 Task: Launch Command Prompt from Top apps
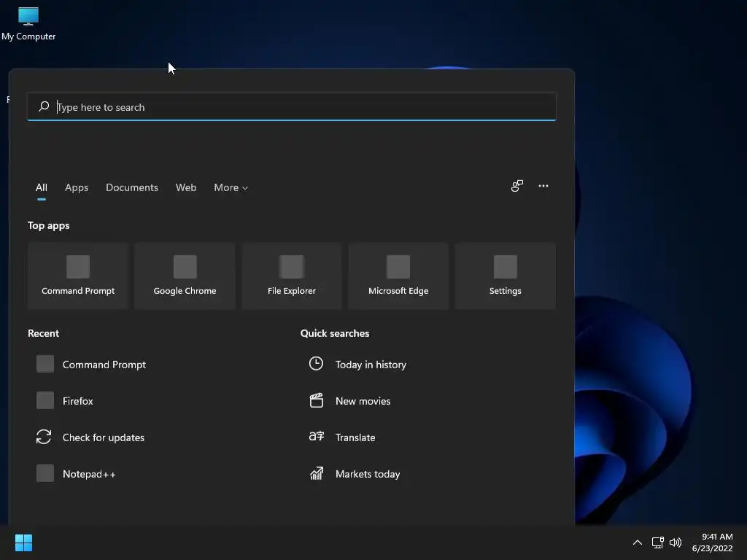[78, 276]
